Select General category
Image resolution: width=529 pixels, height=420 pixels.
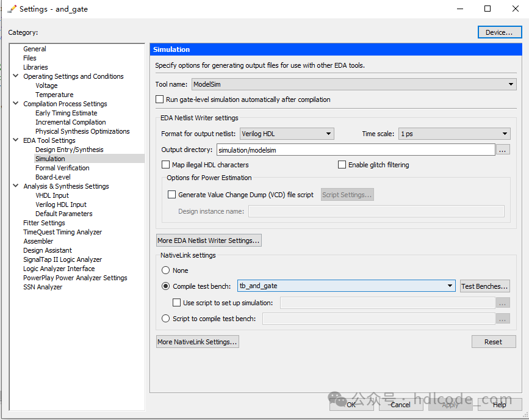(34, 49)
